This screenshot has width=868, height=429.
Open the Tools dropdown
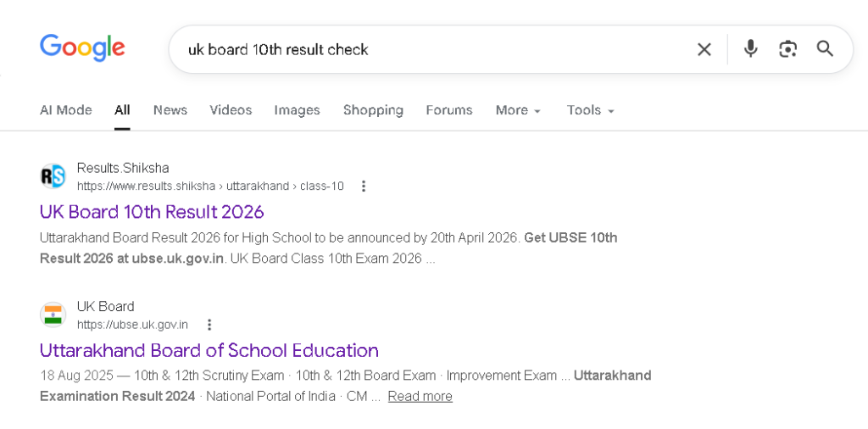coord(590,110)
